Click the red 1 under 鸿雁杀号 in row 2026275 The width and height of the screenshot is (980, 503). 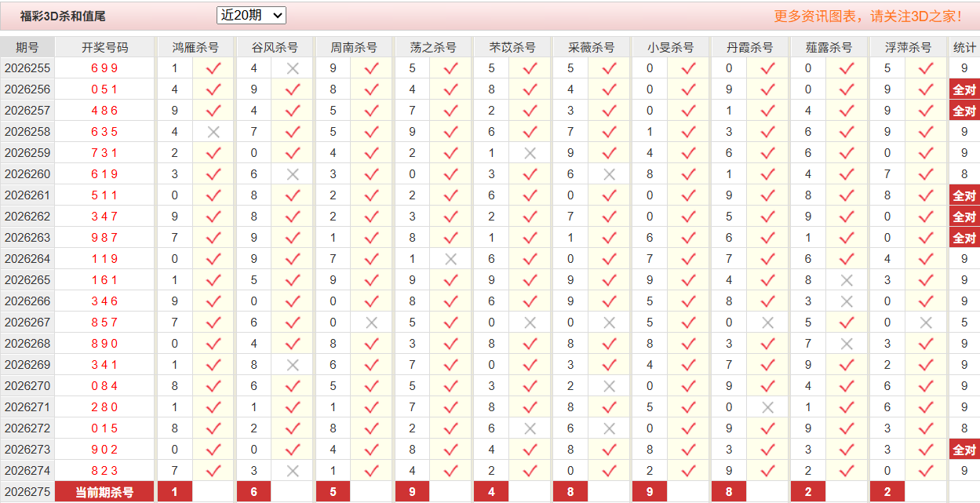174,492
